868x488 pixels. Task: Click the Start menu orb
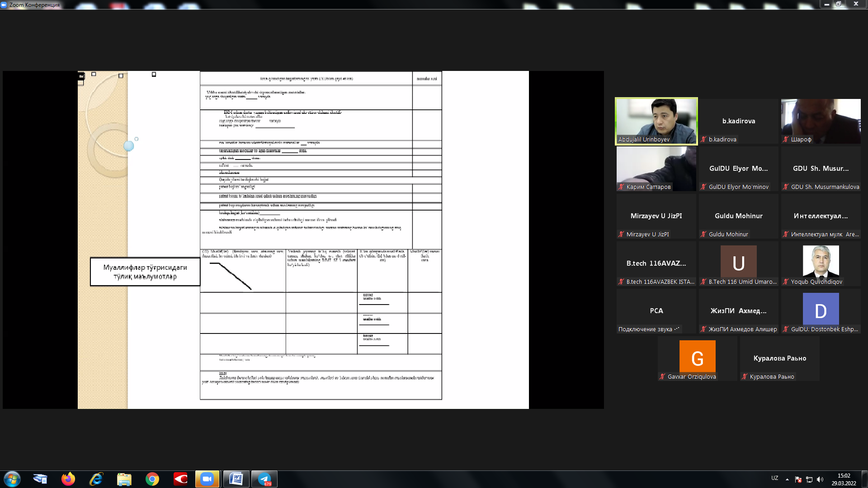[12, 479]
